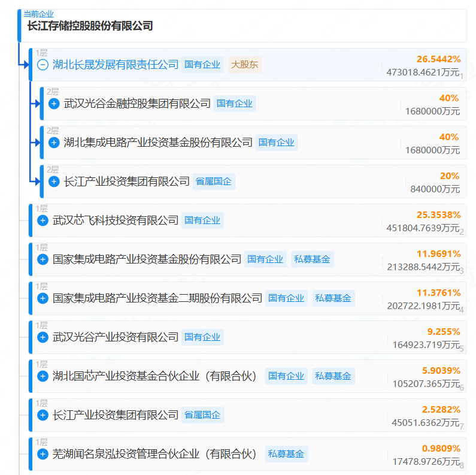The image size is (476, 475).
Task: Open 国家集成电路产业投资基金二期股份有限公司 link
Action: (x=157, y=298)
